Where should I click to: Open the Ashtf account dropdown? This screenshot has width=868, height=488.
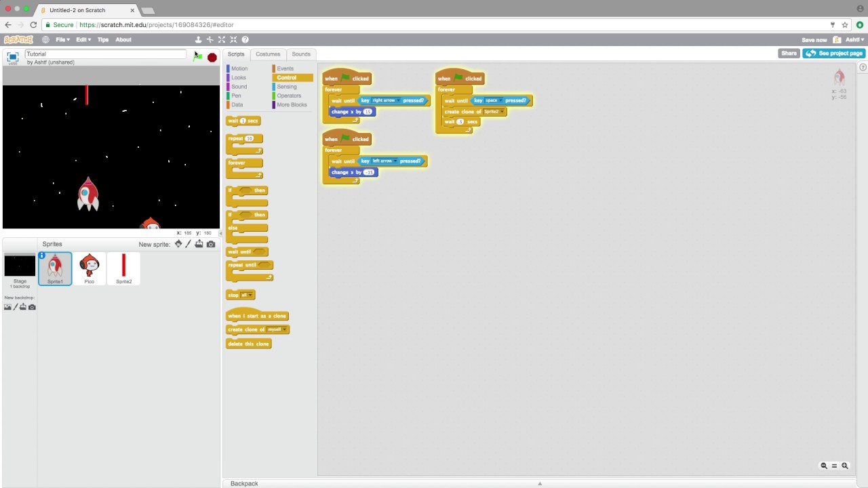coord(854,40)
